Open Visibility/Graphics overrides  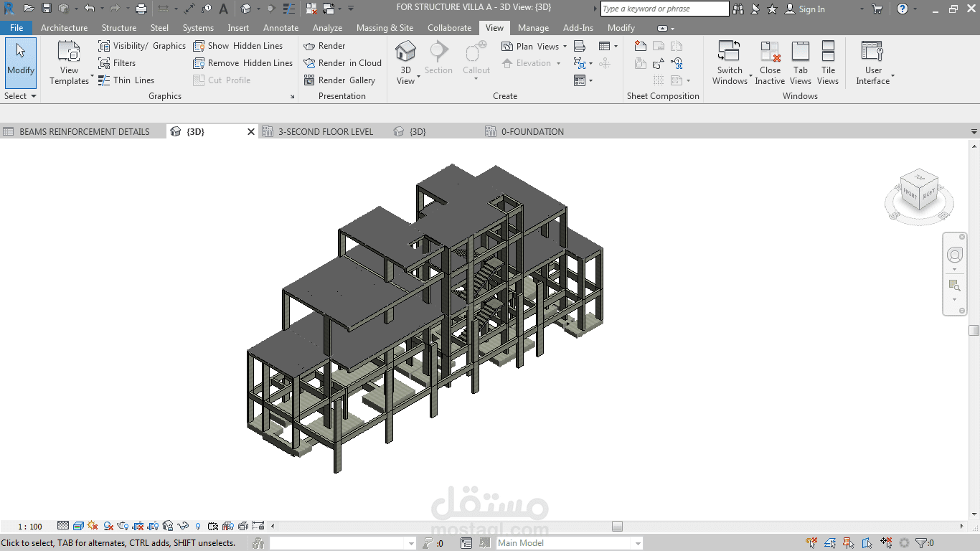tap(142, 46)
